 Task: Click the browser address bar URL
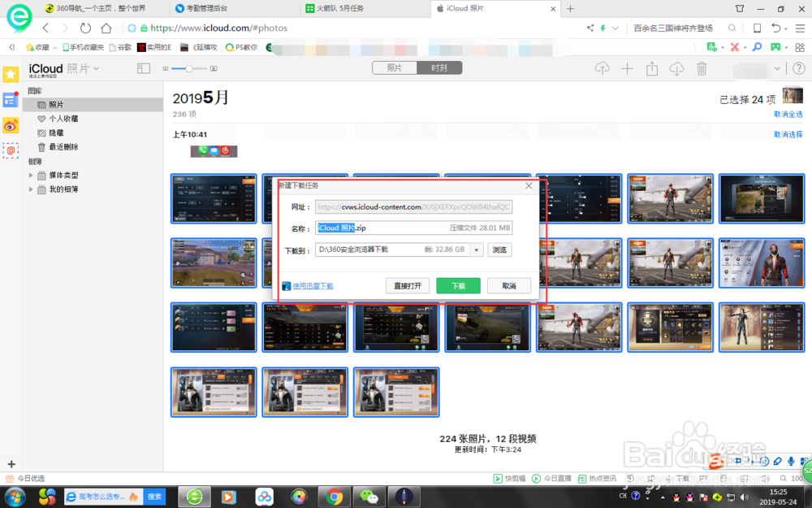[219, 28]
